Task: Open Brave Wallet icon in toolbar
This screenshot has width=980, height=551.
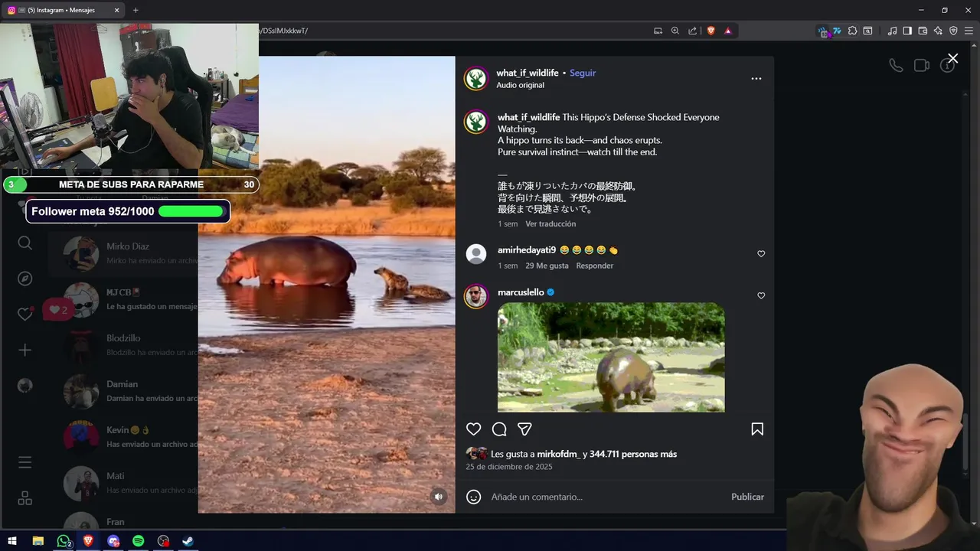Action: (923, 31)
